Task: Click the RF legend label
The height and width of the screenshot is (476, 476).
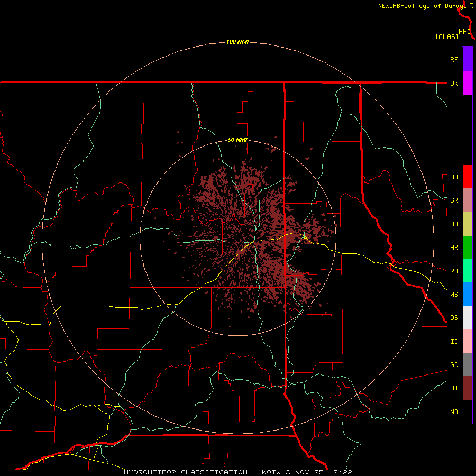Action: coord(454,59)
